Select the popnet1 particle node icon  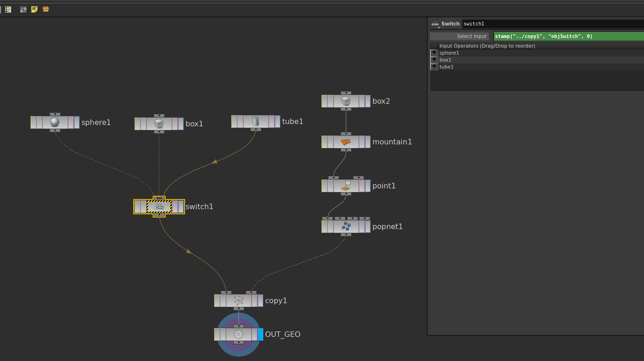pos(346,226)
